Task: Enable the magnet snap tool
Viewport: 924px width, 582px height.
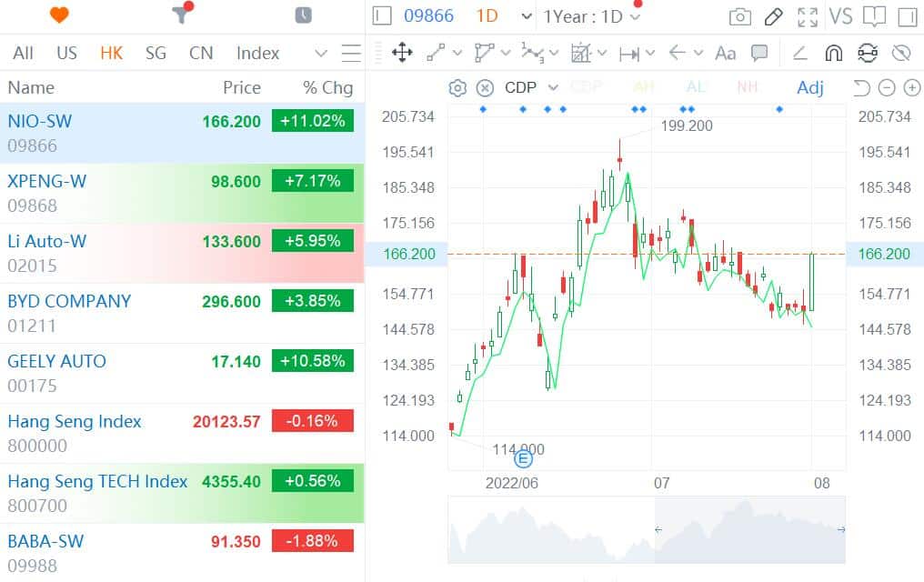Action: click(x=833, y=53)
